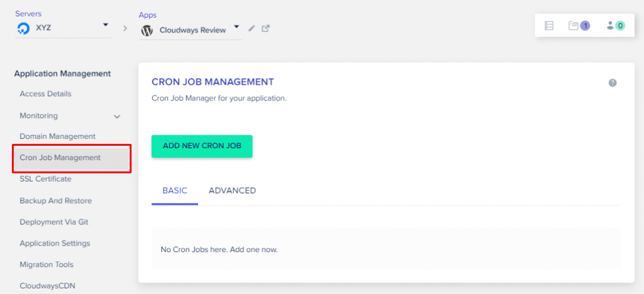Open Access Details in sidebar
This screenshot has width=644, height=294.
45,94
